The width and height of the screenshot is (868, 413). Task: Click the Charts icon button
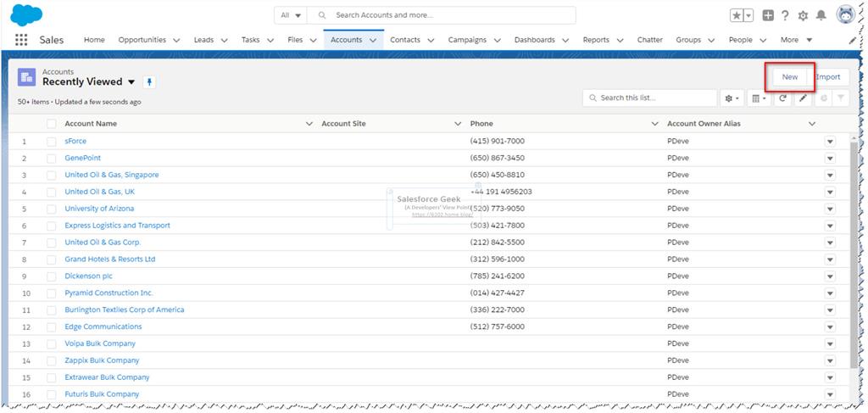[823, 98]
